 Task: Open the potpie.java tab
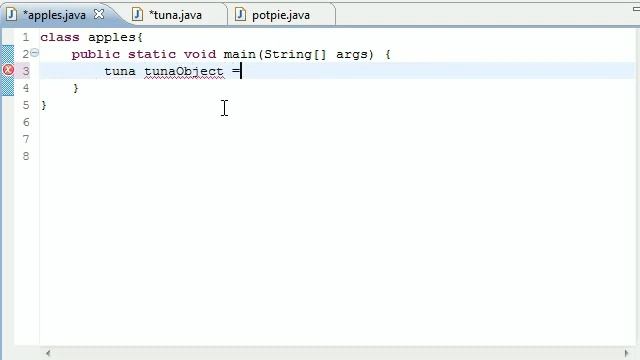pyautogui.click(x=281, y=15)
